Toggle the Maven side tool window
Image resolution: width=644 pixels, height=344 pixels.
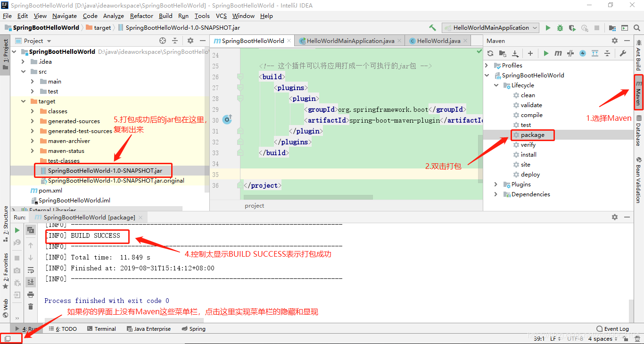click(x=639, y=92)
